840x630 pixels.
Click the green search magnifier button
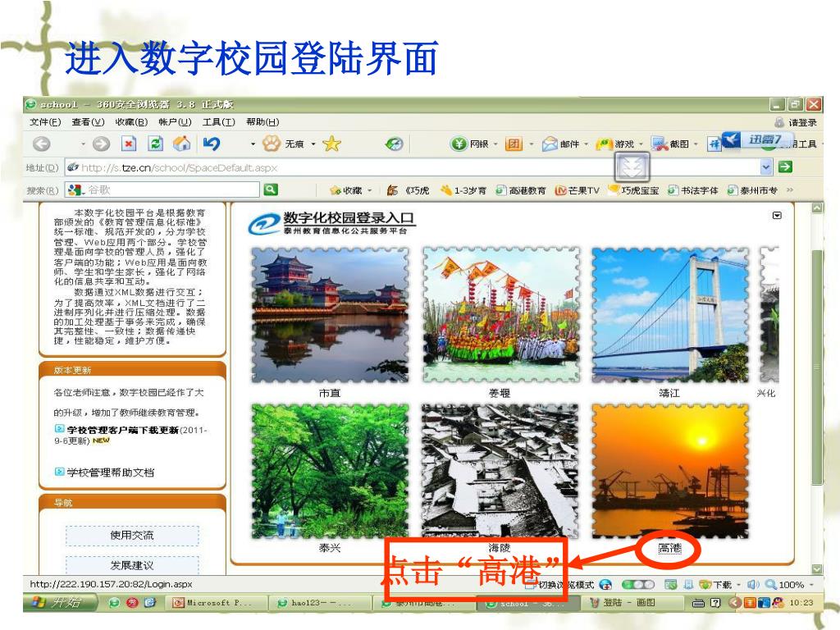[x=271, y=189]
